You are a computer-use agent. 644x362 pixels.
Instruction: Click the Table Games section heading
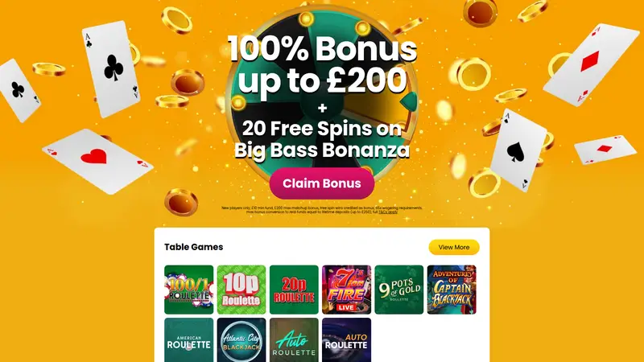coord(193,247)
